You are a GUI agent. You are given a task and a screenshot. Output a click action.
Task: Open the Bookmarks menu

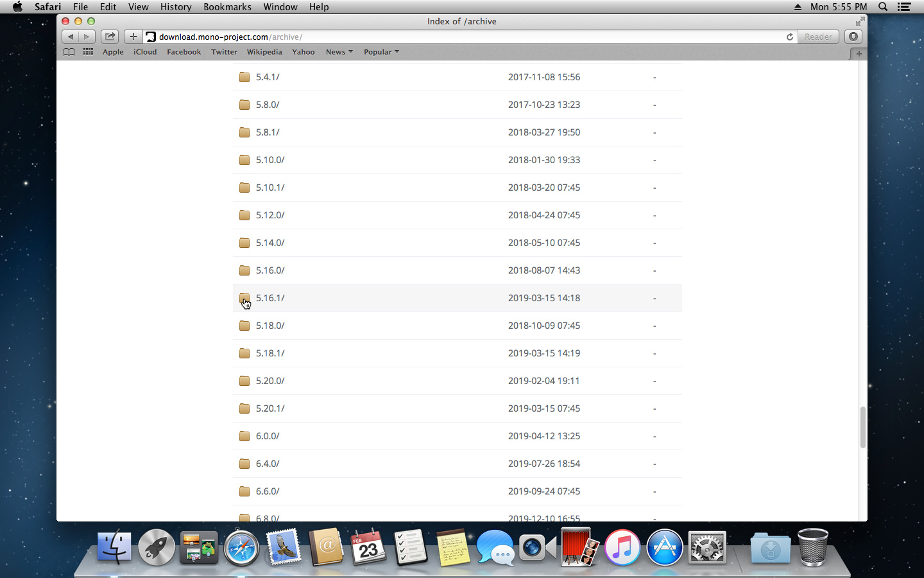[227, 7]
